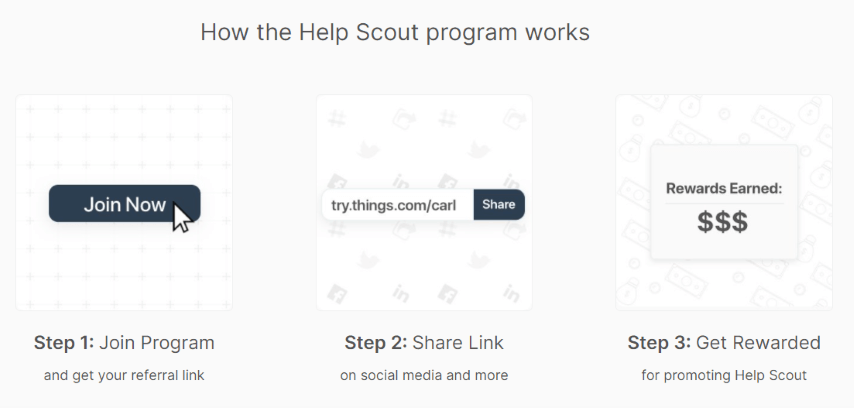Click heading How the Help Scout program works

pos(395,32)
